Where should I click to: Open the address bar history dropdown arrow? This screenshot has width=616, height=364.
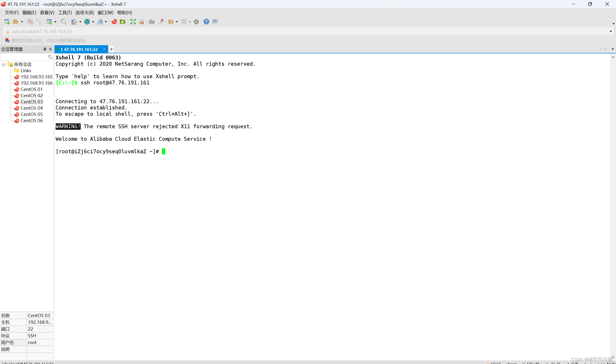pos(611,32)
